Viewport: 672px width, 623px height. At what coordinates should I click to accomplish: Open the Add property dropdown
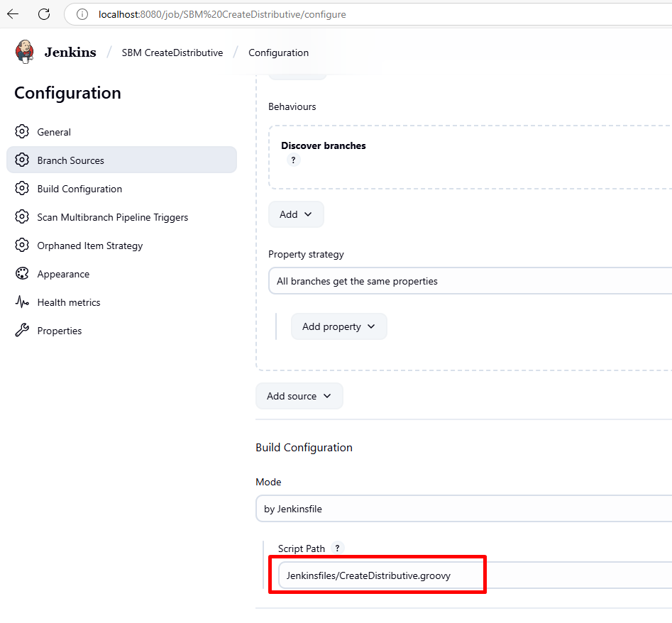[x=338, y=326]
